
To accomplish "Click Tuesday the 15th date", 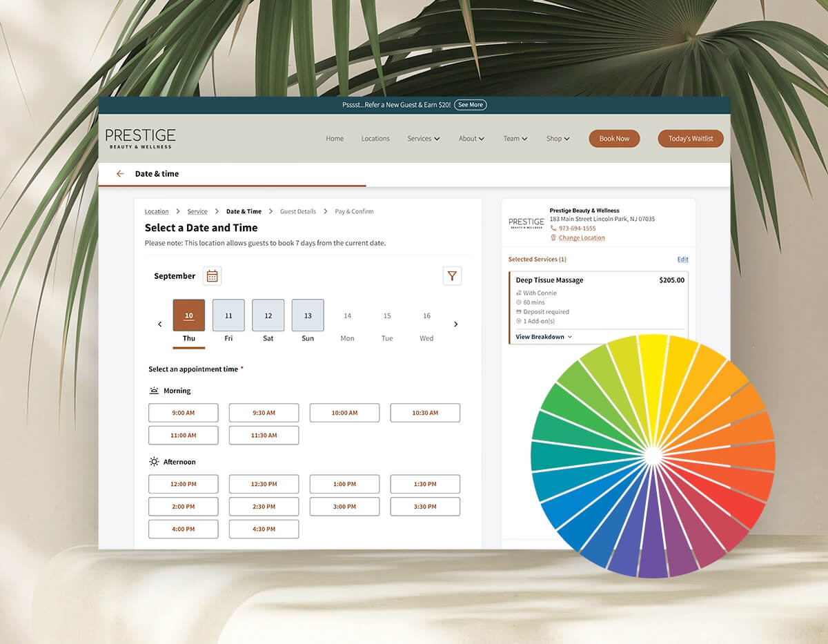I will click(387, 315).
